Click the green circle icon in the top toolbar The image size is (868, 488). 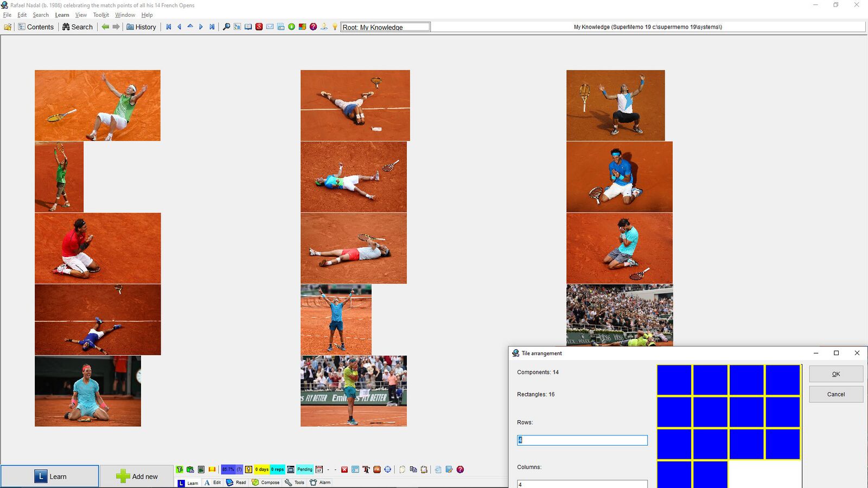click(291, 27)
